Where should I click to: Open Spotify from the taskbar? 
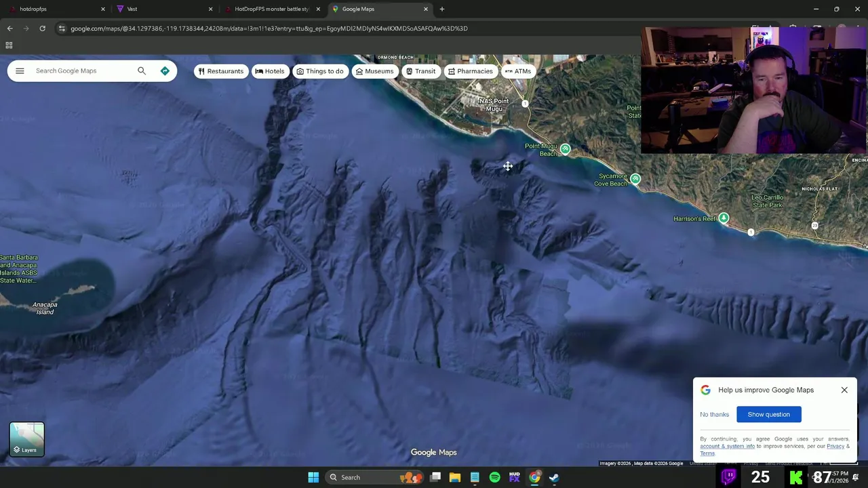pos(494,477)
